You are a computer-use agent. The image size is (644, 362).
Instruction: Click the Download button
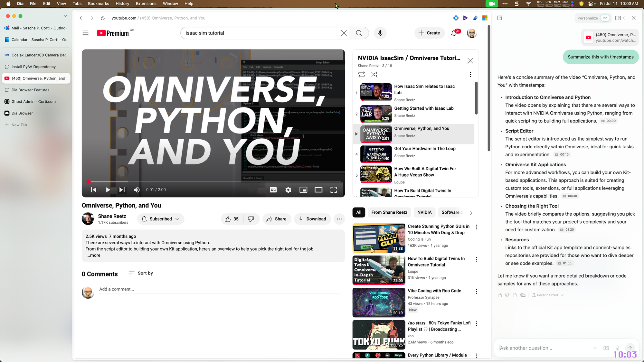pos(312,219)
